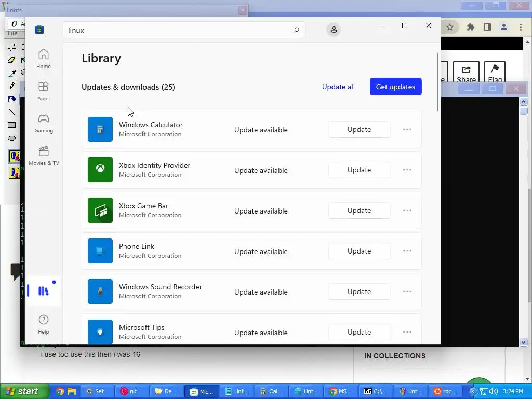Click the Flag button in browser page

[x=495, y=73]
